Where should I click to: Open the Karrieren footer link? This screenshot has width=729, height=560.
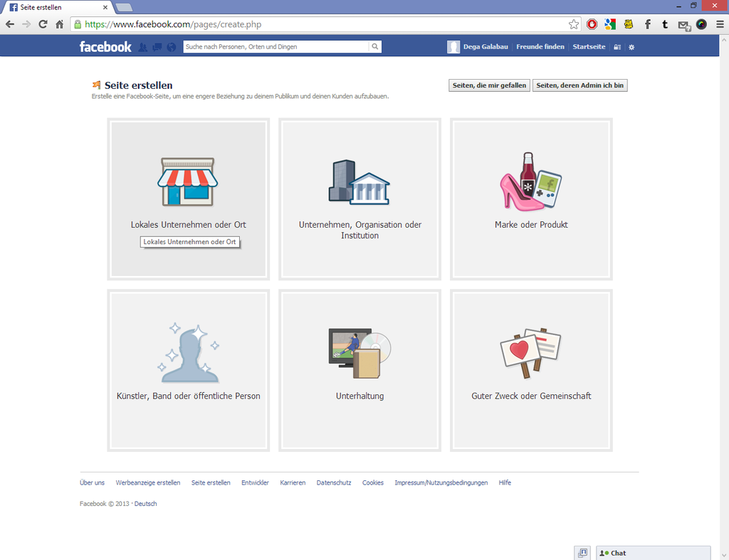pyautogui.click(x=293, y=483)
